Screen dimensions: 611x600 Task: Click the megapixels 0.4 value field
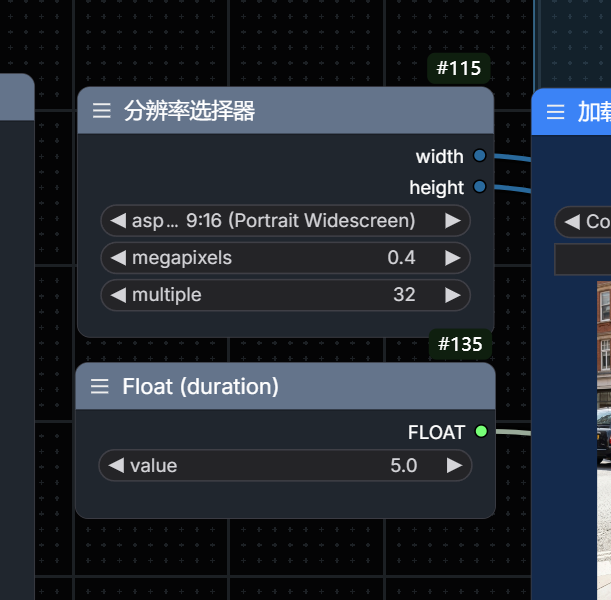pos(285,258)
